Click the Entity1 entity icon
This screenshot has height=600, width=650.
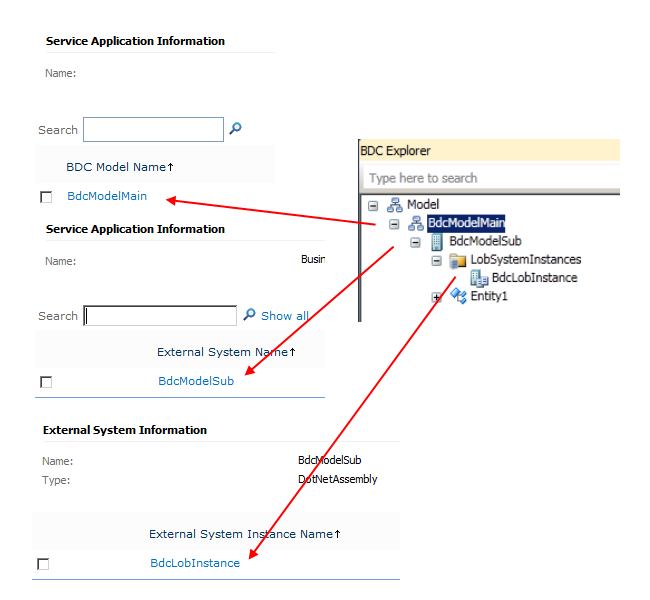pyautogui.click(x=458, y=296)
